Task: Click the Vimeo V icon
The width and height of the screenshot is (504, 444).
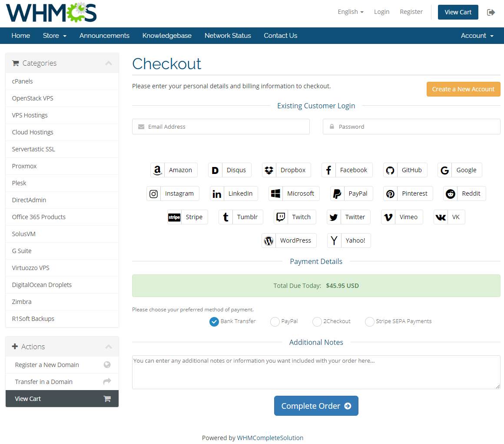Action: tap(388, 217)
